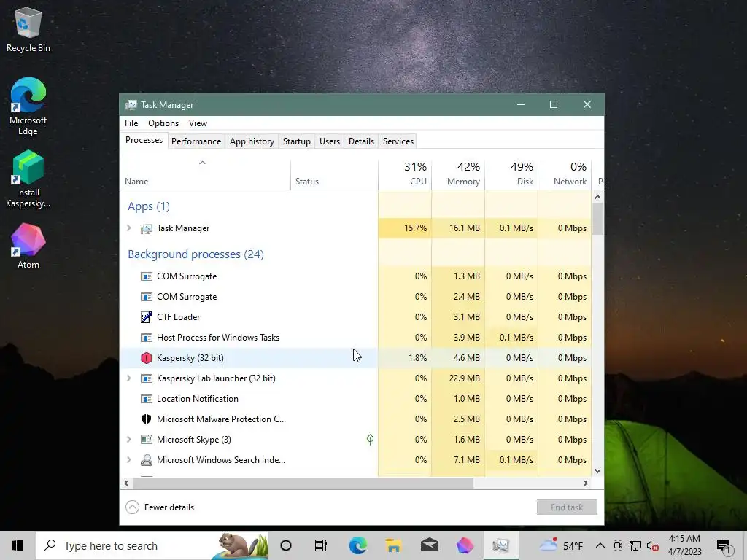This screenshot has width=747, height=560.
Task: Open the Atom desktop shortcut
Action: [28, 245]
